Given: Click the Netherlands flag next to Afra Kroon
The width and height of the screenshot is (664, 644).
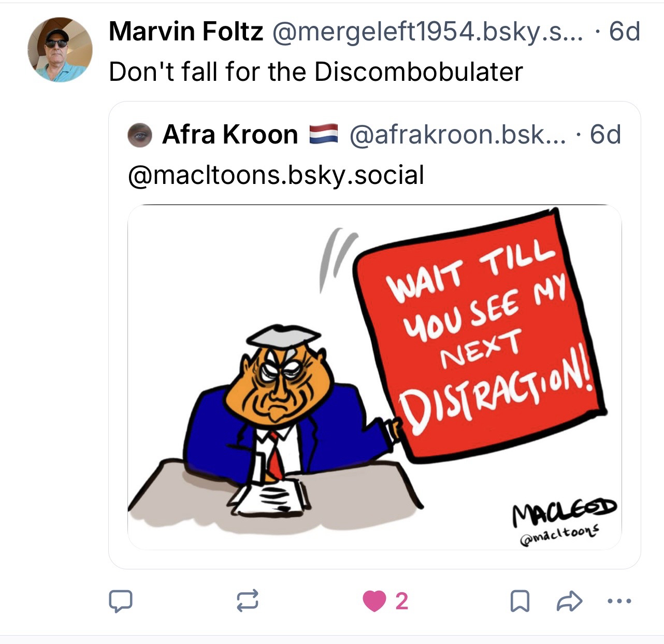Looking at the screenshot, I should [323, 134].
